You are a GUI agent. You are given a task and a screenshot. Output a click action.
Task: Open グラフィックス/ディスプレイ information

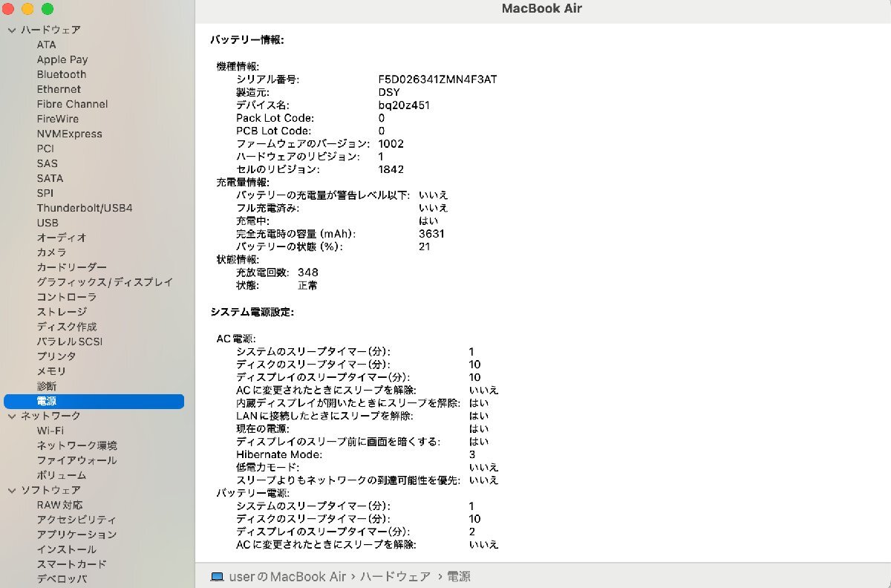[105, 282]
